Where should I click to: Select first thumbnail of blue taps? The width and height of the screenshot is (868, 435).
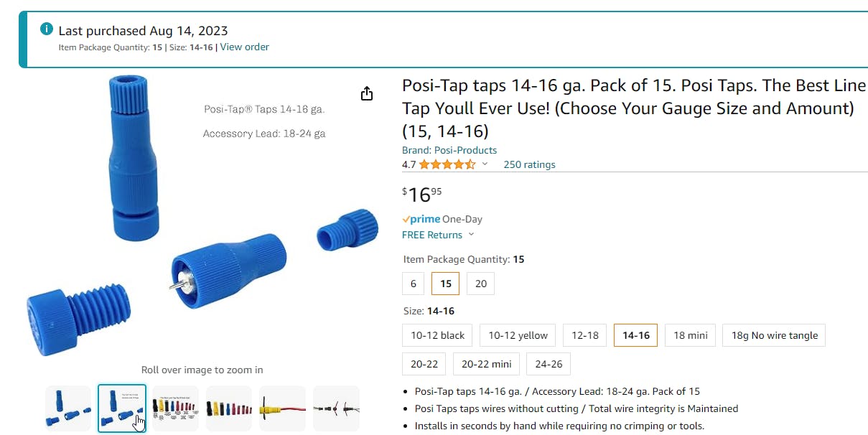pos(68,408)
